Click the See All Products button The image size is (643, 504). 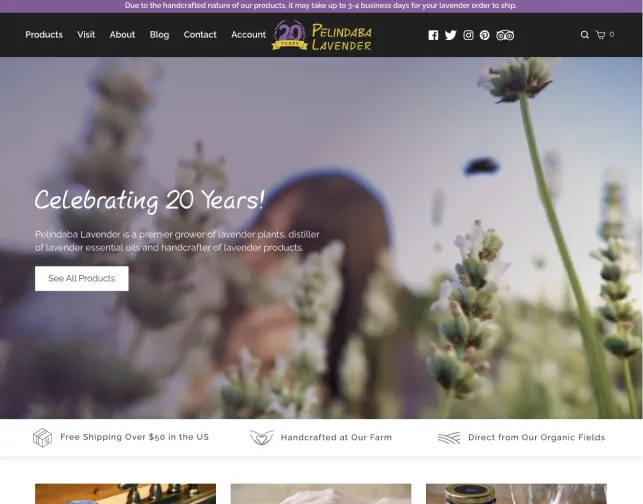point(82,278)
